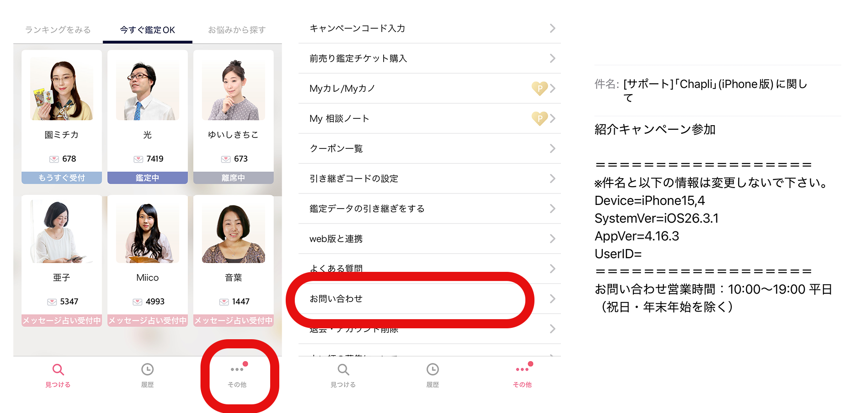Tap the 見つける magnifier in middle screen

343,369
